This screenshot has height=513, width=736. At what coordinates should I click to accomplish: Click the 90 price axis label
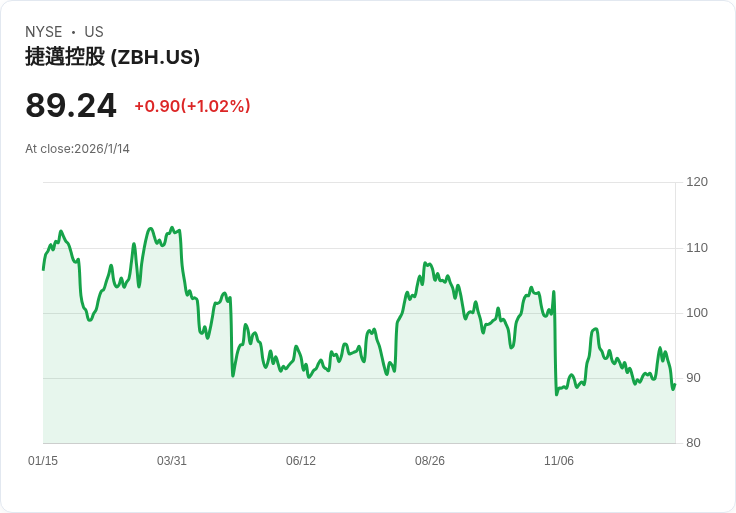pos(693,378)
